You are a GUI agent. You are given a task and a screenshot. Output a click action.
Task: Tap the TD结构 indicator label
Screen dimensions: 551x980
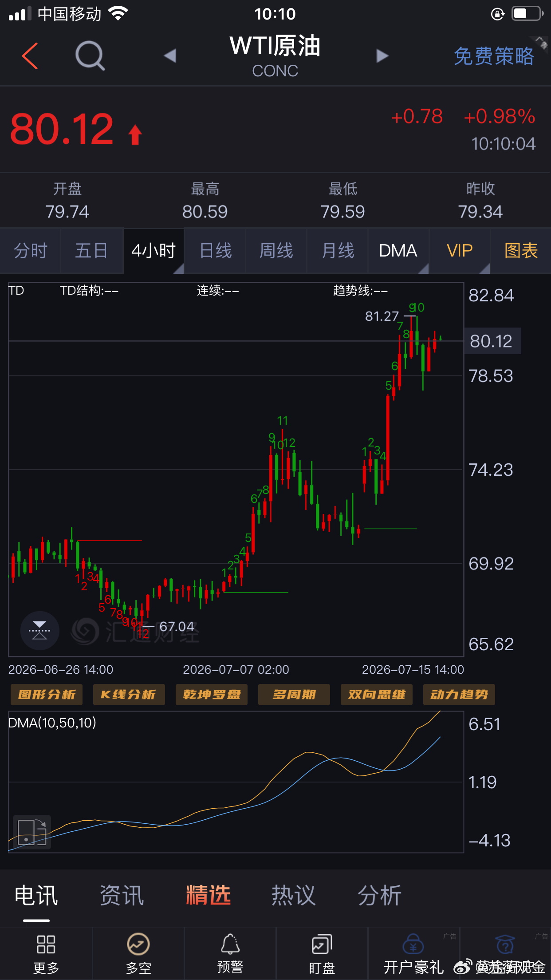(89, 291)
